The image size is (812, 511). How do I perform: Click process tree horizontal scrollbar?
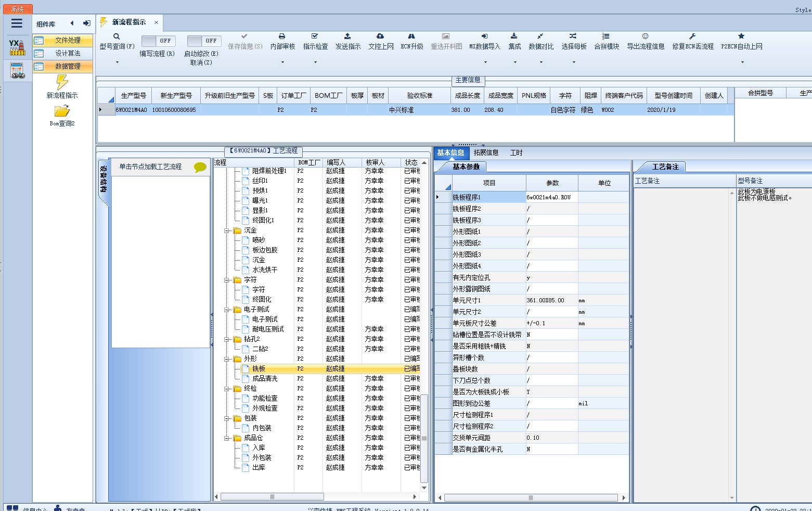(273, 496)
